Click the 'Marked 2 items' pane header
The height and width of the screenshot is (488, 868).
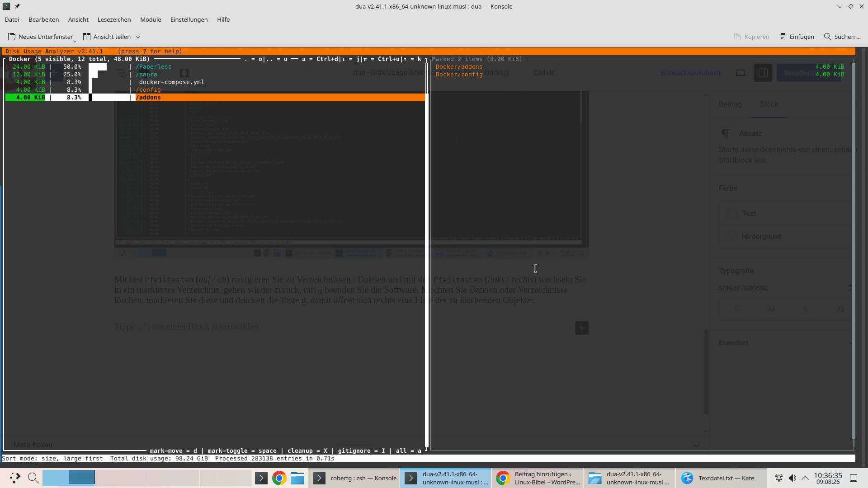point(477,59)
